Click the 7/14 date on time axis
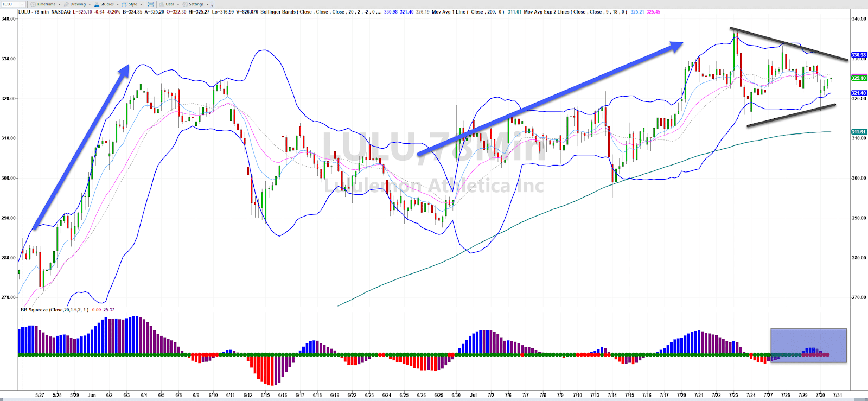The image size is (868, 401). pyautogui.click(x=612, y=395)
